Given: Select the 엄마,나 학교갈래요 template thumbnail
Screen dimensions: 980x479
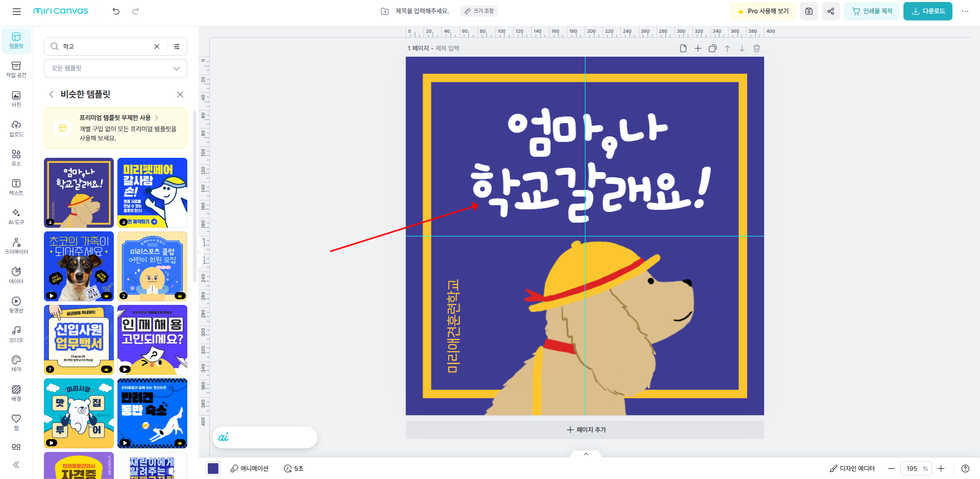Looking at the screenshot, I should pos(79,193).
